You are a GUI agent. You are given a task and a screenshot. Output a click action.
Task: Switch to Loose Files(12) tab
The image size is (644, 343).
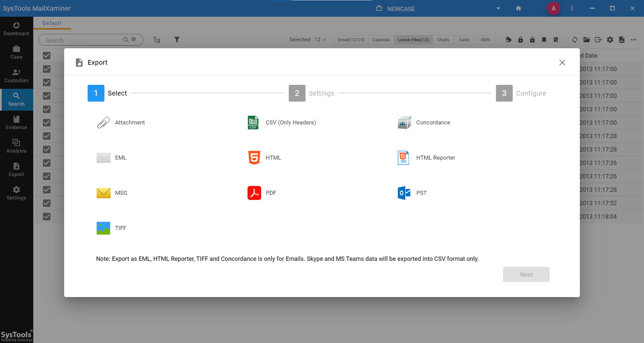[413, 40]
